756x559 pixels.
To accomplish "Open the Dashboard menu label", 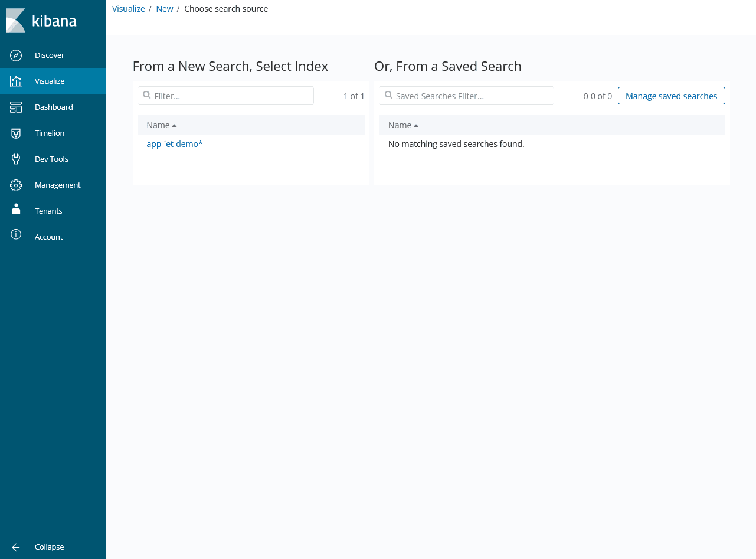I will click(54, 107).
